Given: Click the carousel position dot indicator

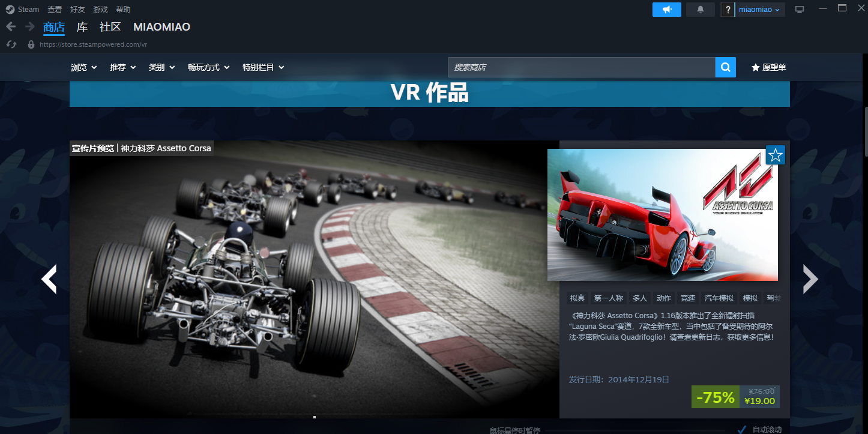Looking at the screenshot, I should point(315,417).
